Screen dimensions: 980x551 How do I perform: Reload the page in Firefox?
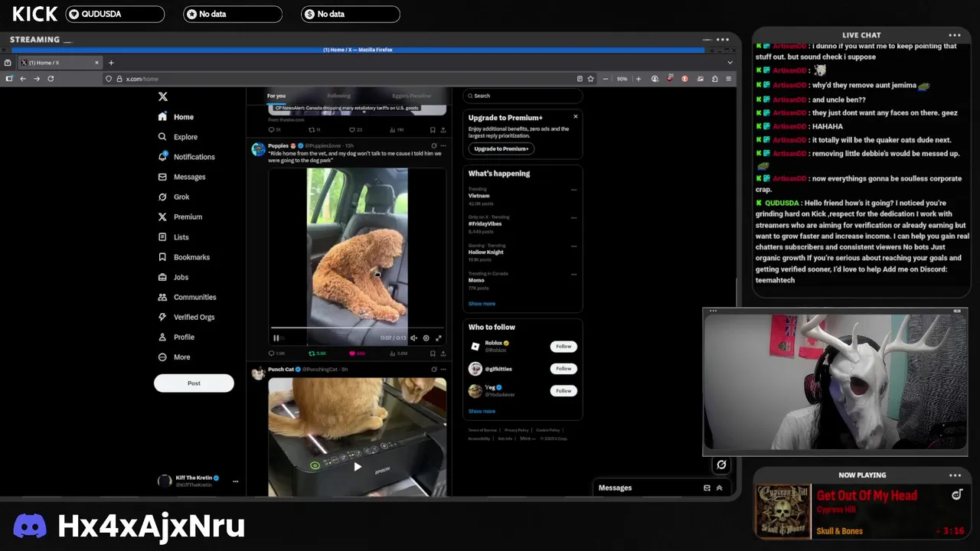(x=51, y=79)
